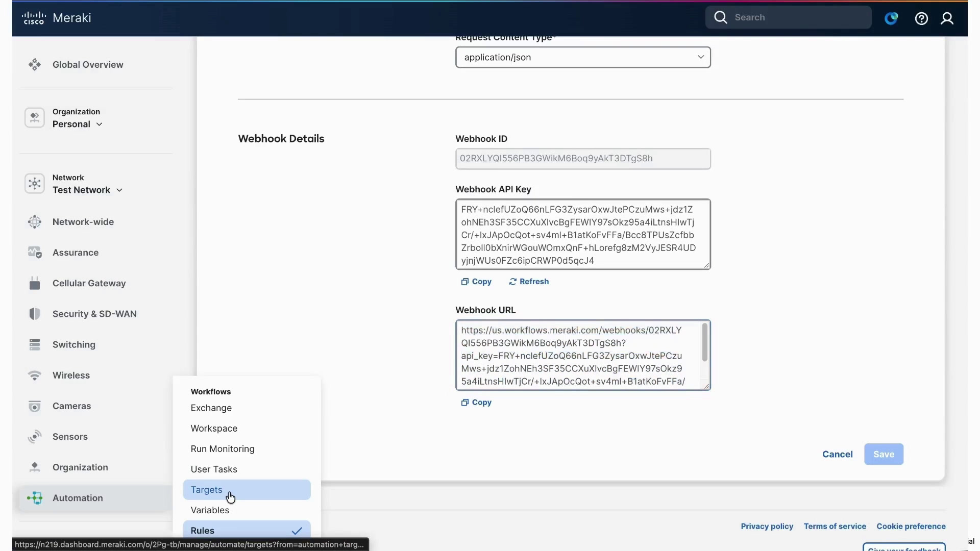Image resolution: width=980 pixels, height=551 pixels.
Task: Open the Cameras icon
Action: click(35, 406)
